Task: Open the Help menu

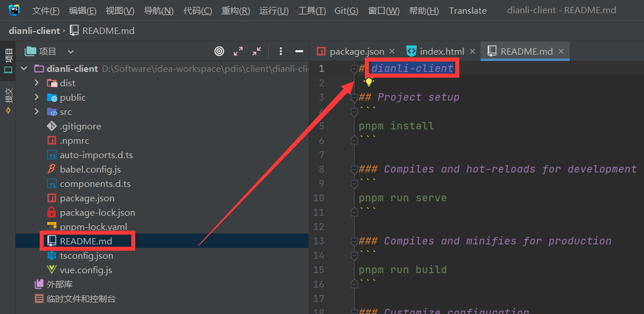Action: coord(424,11)
